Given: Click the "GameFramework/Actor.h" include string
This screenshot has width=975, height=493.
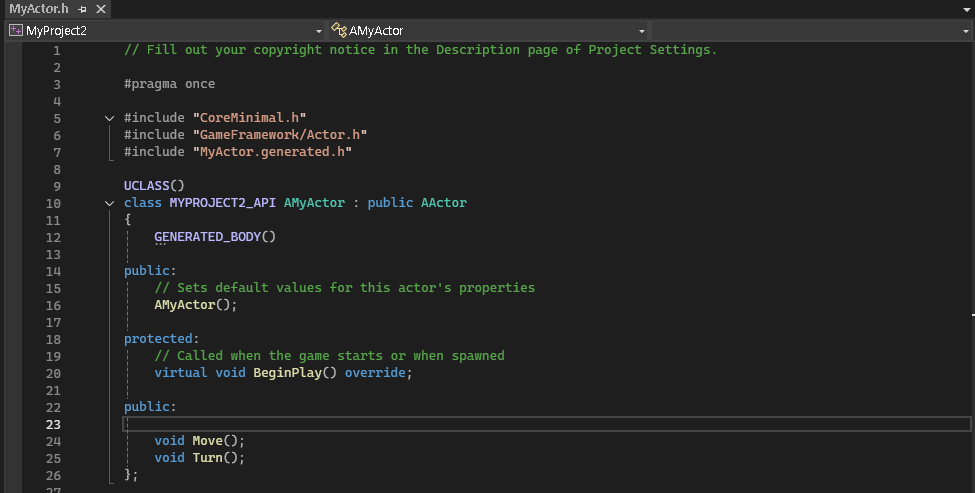Looking at the screenshot, I should [280, 134].
